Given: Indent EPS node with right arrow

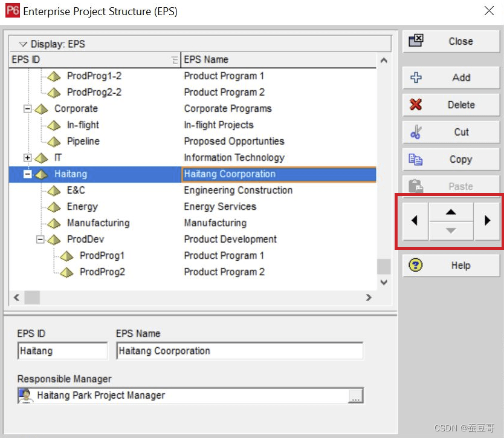Looking at the screenshot, I should pos(487,220).
